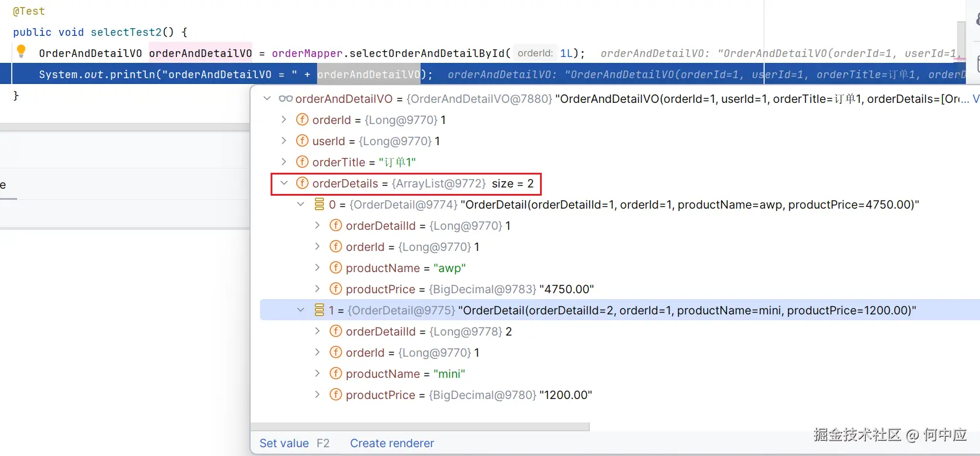Click field icon of productPrice 4750.00

[x=336, y=289]
